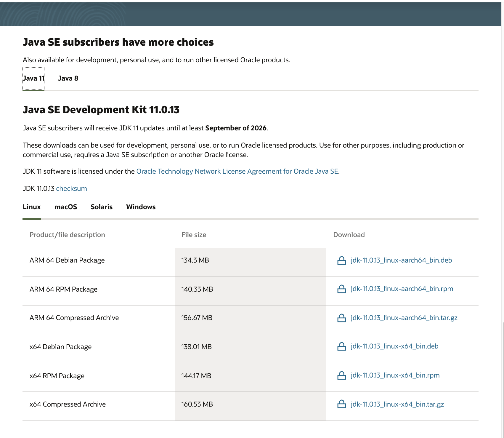Click lock icon beside jdk-11.0.13_linux-aarch64_bin.rpm

(341, 289)
